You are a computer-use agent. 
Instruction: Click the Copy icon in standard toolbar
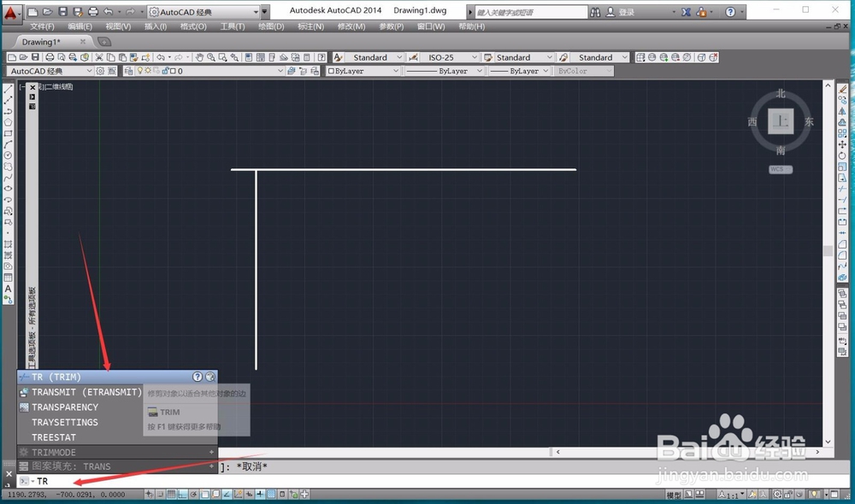coord(110,57)
